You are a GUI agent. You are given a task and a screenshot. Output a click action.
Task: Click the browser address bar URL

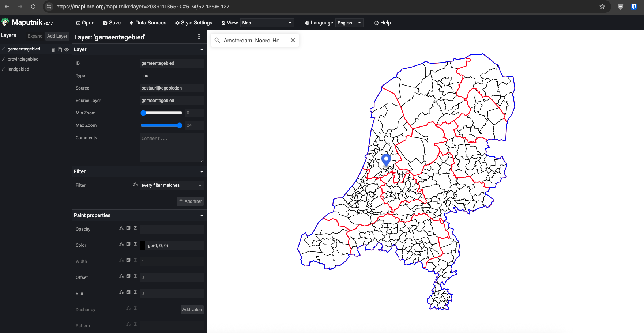click(x=143, y=7)
